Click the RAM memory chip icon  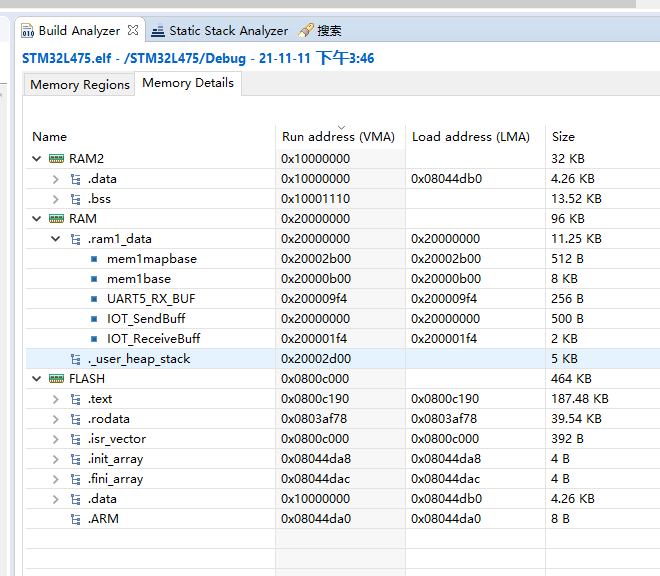[56, 219]
